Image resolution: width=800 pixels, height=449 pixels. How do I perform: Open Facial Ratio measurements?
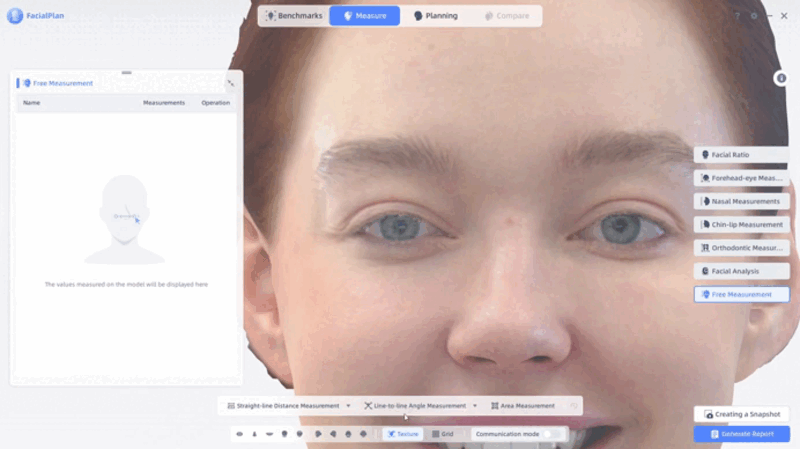(741, 155)
